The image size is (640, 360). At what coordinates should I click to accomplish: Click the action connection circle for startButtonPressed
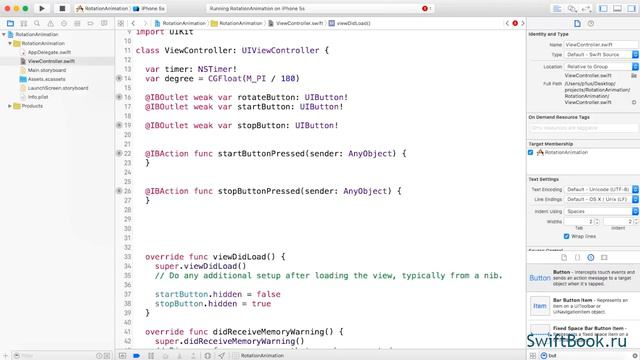coord(119,153)
